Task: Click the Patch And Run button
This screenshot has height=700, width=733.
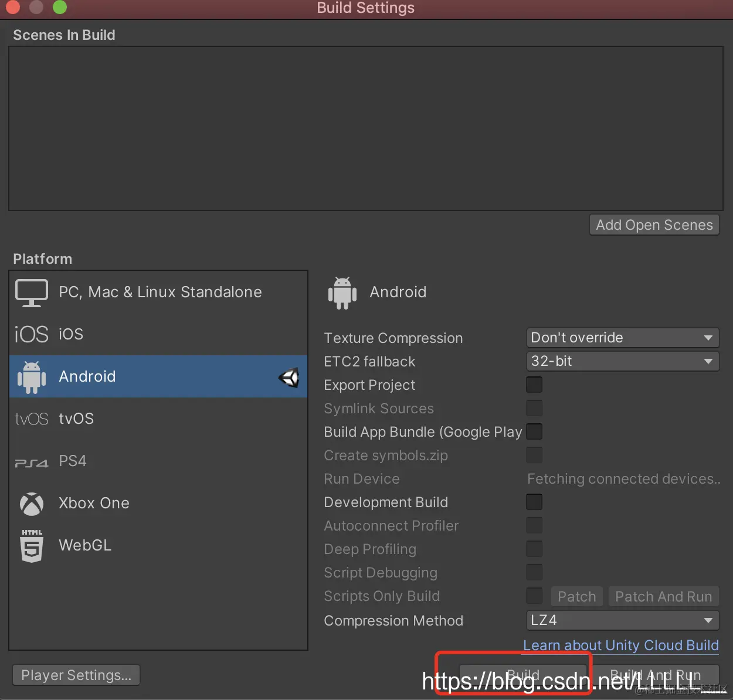Action: tap(664, 597)
